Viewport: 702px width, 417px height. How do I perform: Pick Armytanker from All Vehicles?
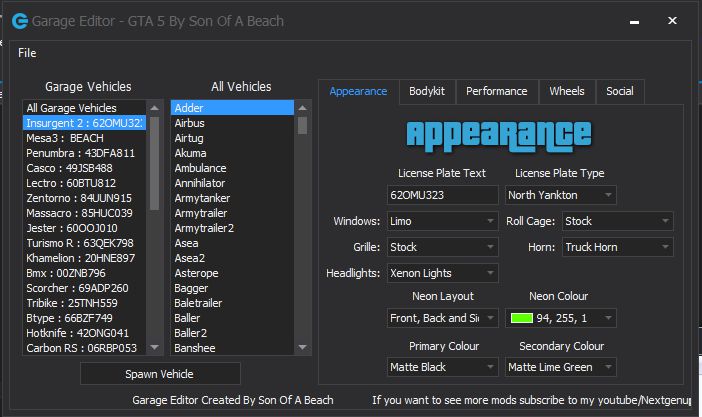pos(232,198)
